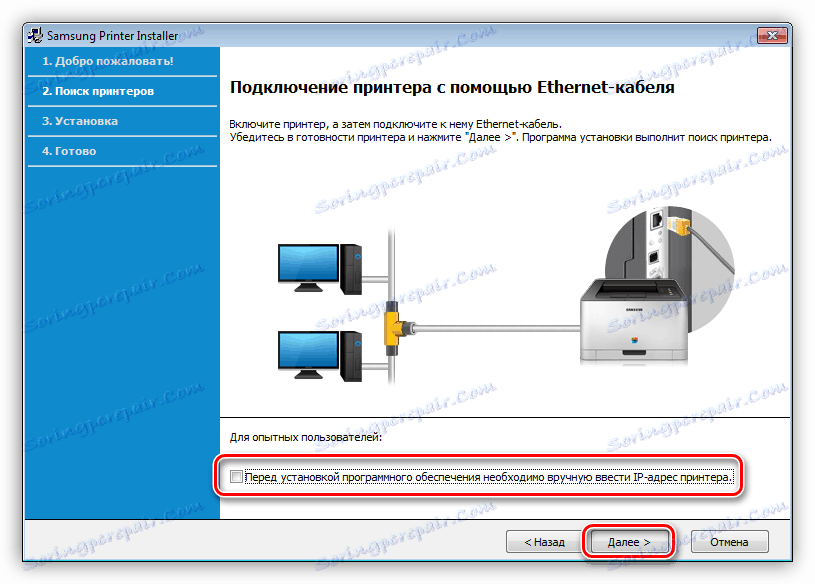
Task: Click the lower computer illustration
Action: 320,357
